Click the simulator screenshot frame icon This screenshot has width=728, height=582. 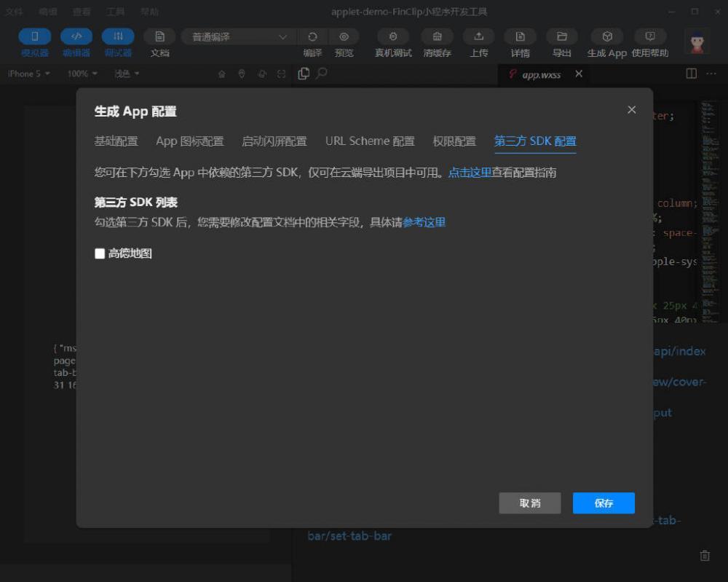point(281,74)
